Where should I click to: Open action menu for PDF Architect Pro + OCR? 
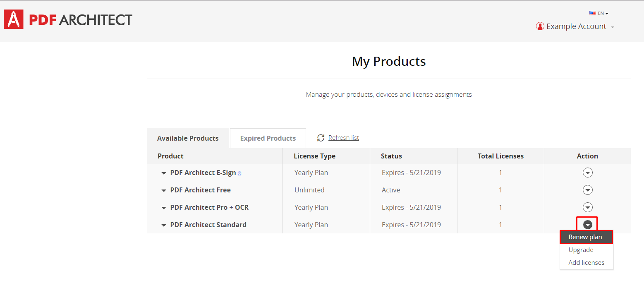[x=587, y=207]
